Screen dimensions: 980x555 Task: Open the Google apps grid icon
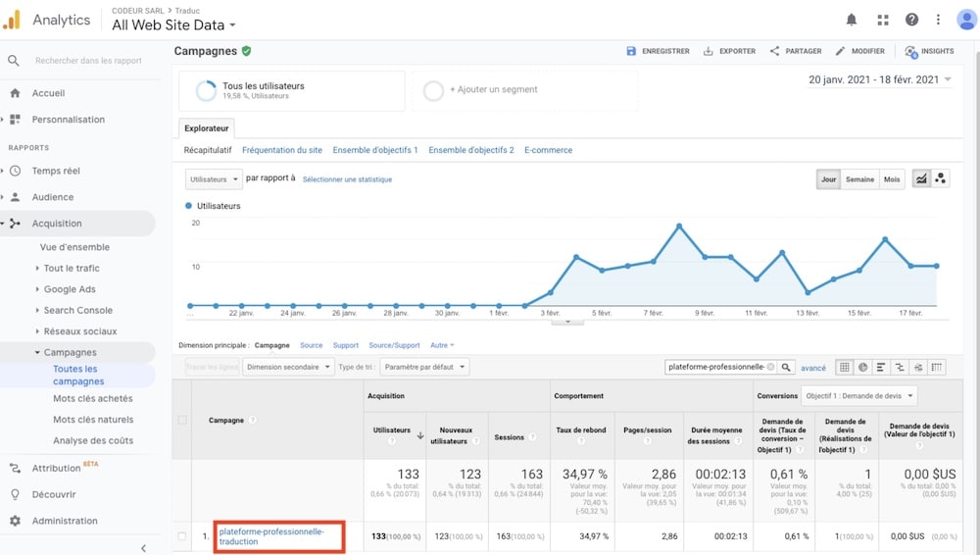tap(882, 20)
